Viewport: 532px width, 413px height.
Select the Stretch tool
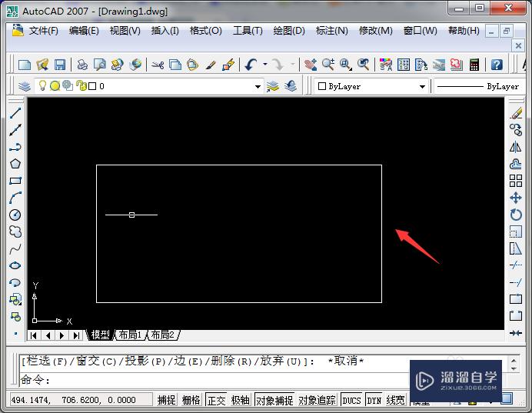pyautogui.click(x=516, y=248)
